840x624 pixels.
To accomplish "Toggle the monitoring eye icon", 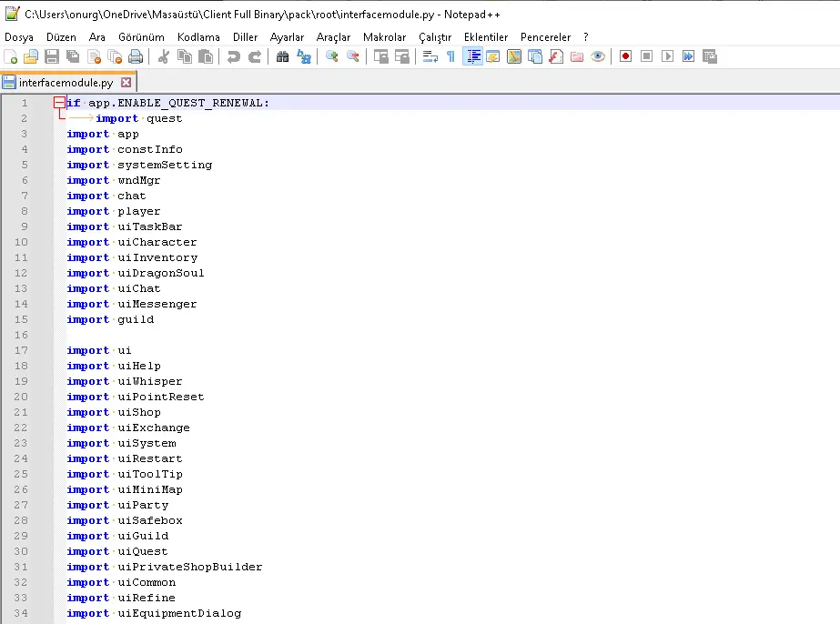I will pos(598,56).
